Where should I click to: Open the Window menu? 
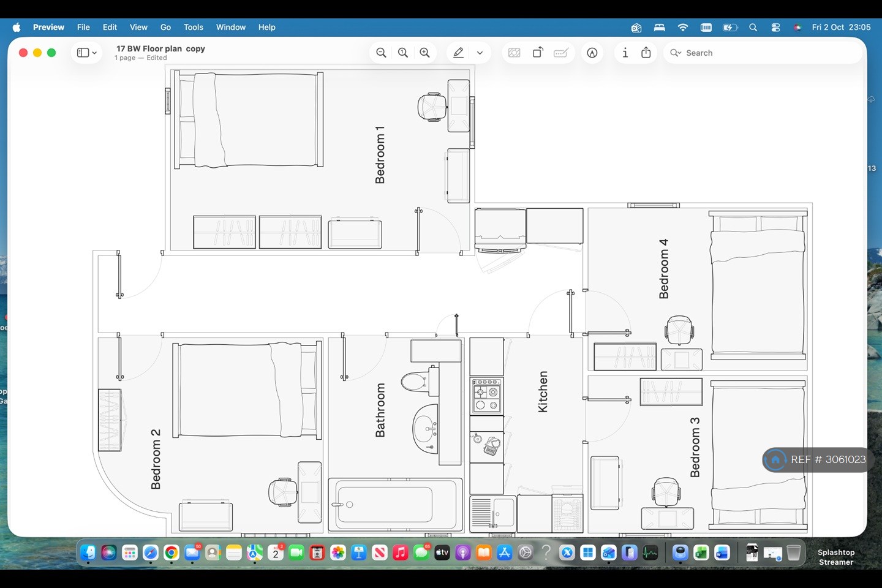point(231,27)
